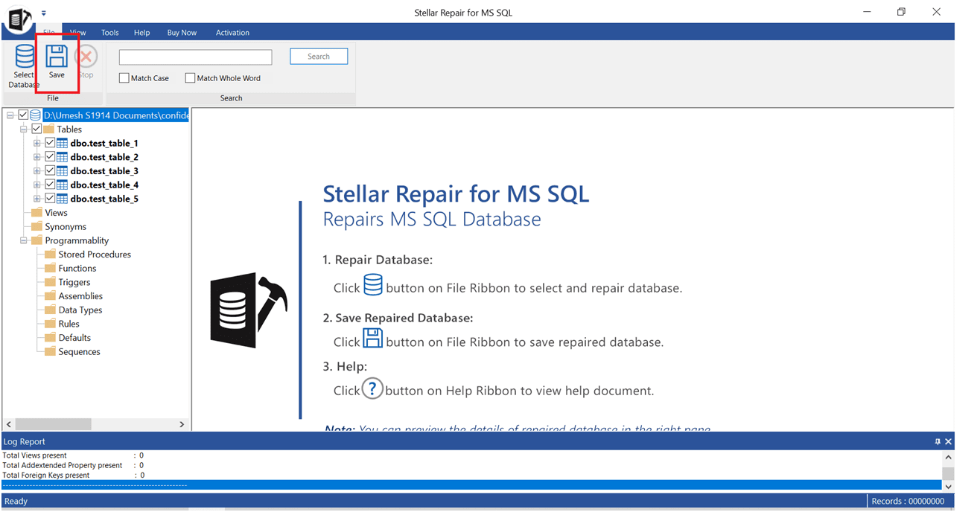This screenshot has width=980, height=512.
Task: Uncheck the Tables folder checkbox
Action: click(x=36, y=129)
